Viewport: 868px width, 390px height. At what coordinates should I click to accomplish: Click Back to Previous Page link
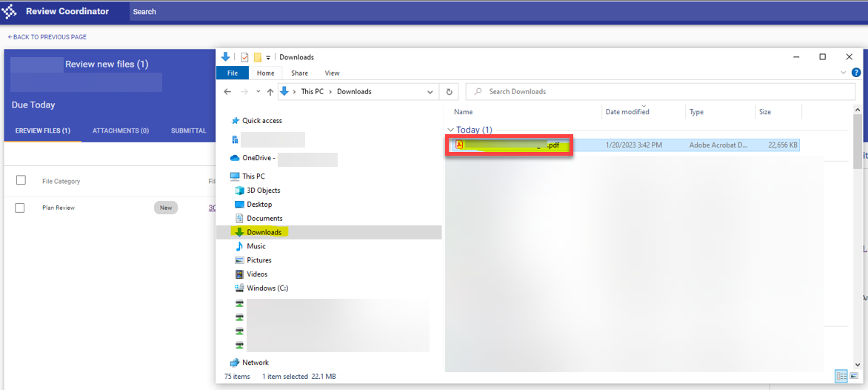47,37
